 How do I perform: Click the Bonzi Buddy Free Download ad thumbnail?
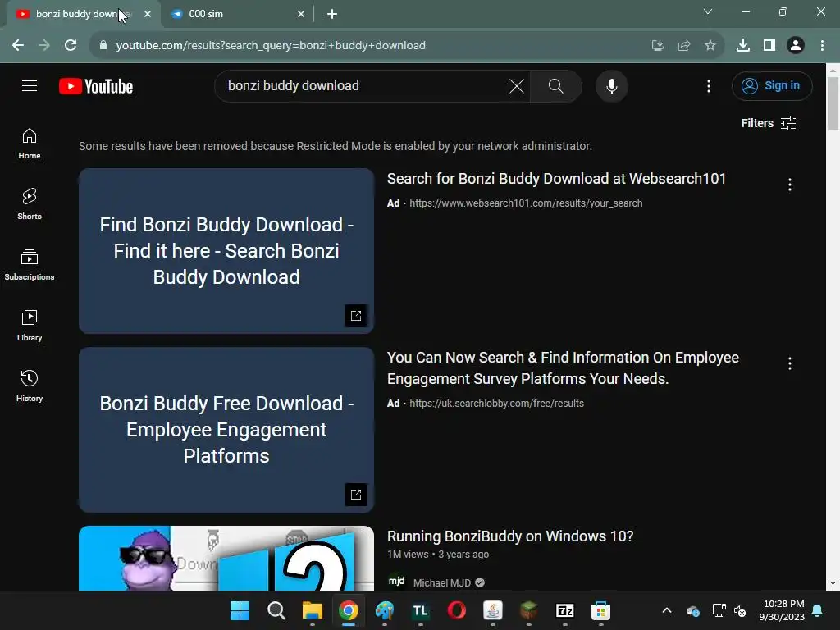point(226,430)
